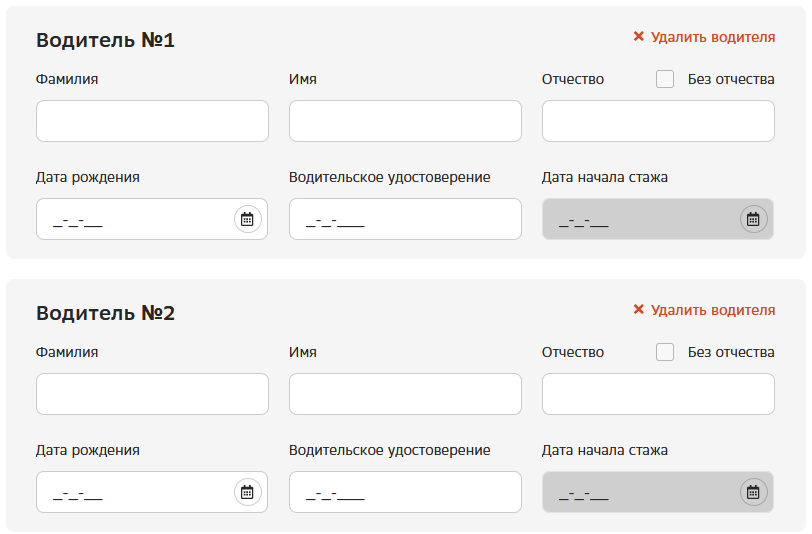Focus the Фамилия field of Водитель №2

click(152, 394)
